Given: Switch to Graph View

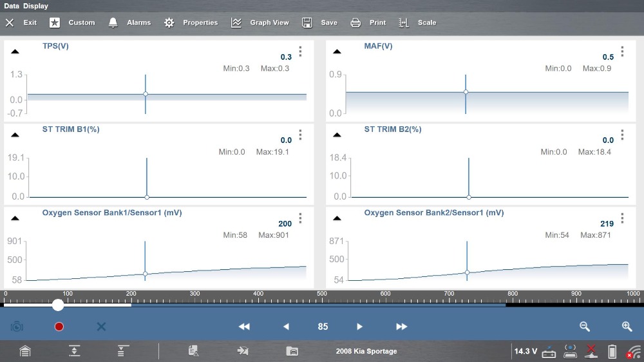Looking at the screenshot, I should (x=260, y=23).
